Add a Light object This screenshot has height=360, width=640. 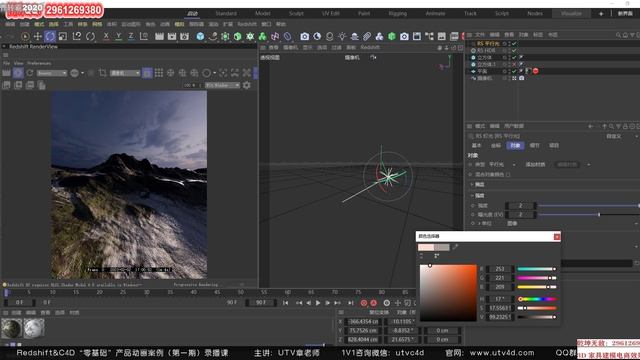coord(342,36)
